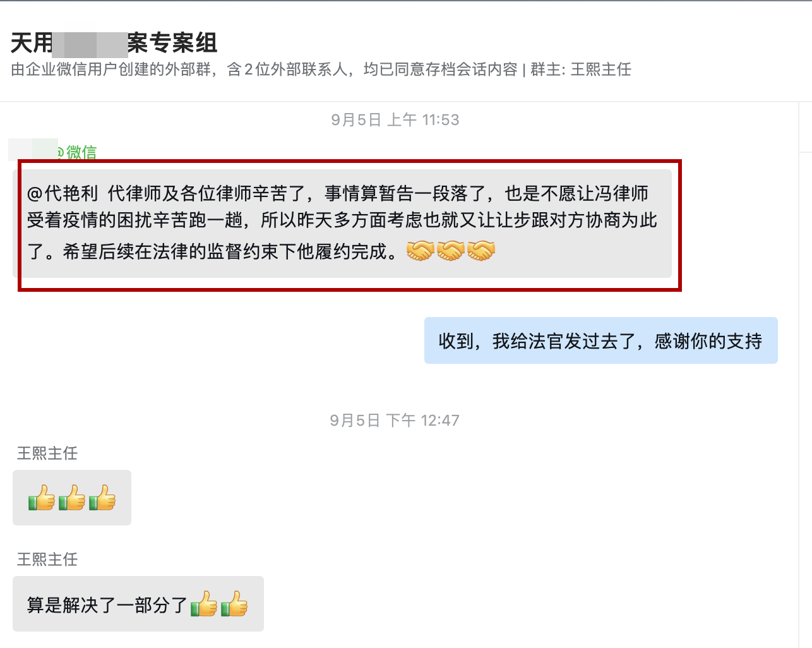Click the 9月5日 上午 11:53 timestamp

[395, 120]
